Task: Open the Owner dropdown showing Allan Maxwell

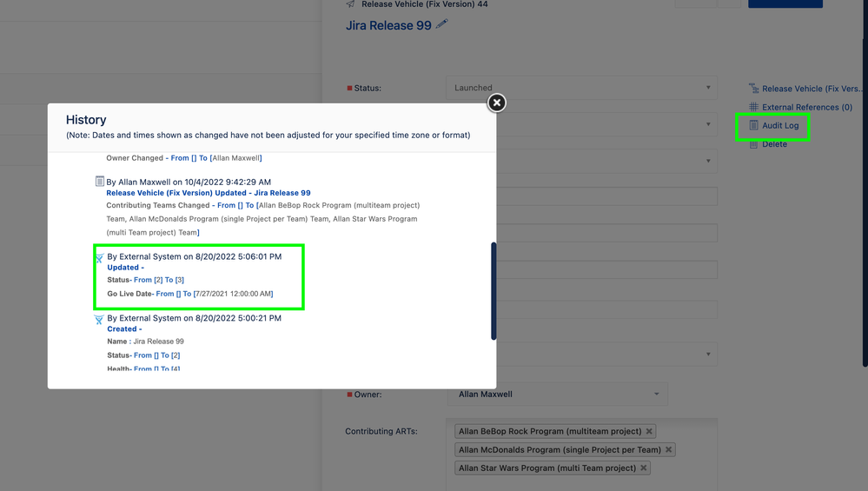Action: click(557, 395)
